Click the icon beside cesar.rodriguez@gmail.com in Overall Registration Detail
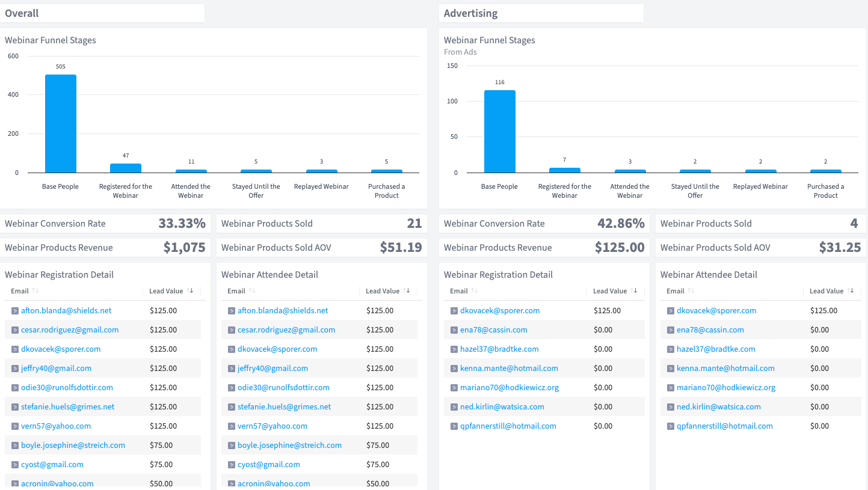The height and width of the screenshot is (490, 868). coord(15,330)
